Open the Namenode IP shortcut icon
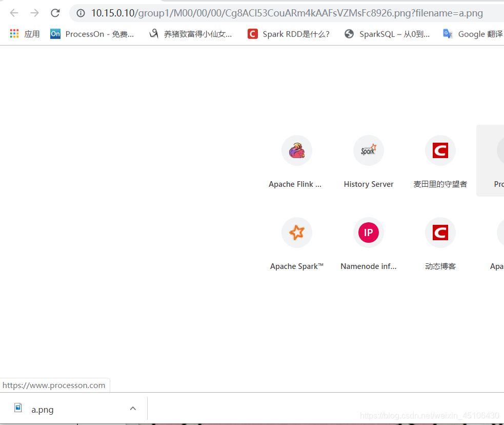504x425 pixels. tap(368, 233)
